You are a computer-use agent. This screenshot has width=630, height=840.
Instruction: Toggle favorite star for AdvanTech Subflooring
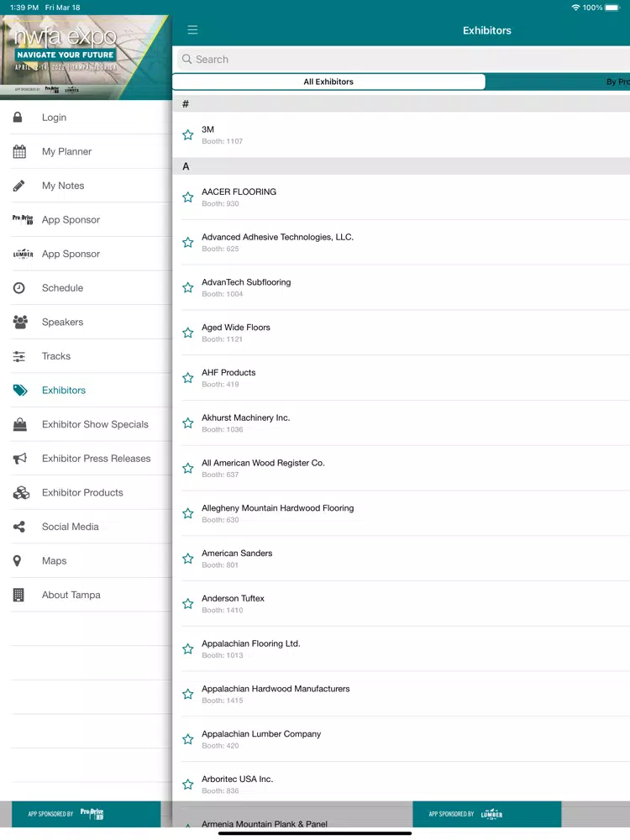click(x=187, y=287)
